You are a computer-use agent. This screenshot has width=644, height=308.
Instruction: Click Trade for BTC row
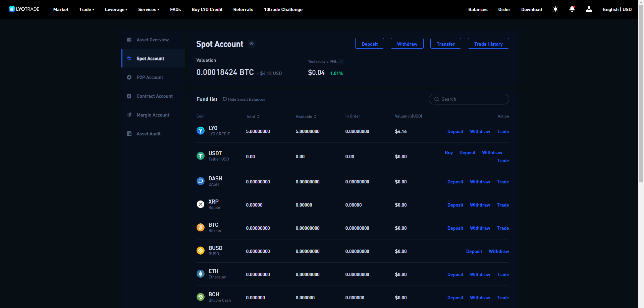[503, 228]
